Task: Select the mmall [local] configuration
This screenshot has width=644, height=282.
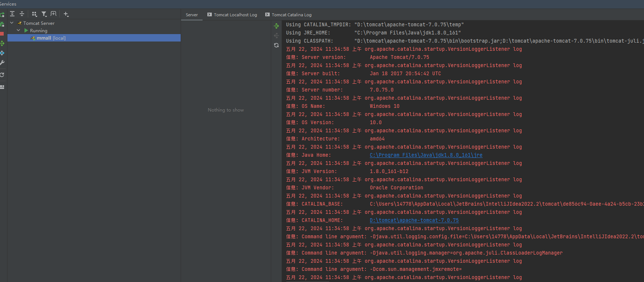Action: pos(94,38)
